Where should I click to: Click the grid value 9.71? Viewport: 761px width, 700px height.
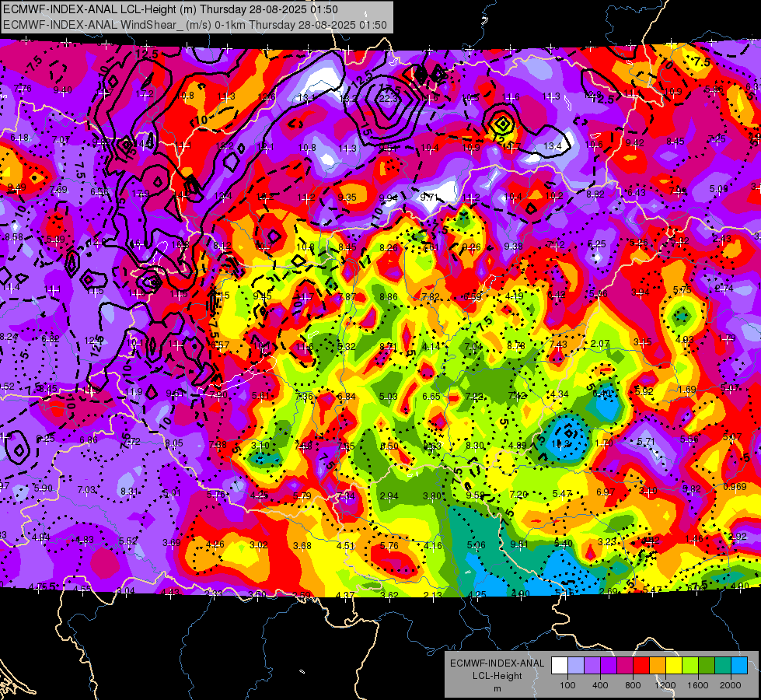[429, 197]
